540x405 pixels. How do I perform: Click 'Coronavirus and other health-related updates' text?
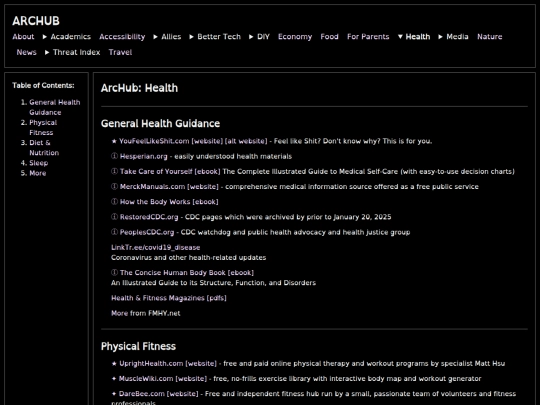(x=188, y=258)
